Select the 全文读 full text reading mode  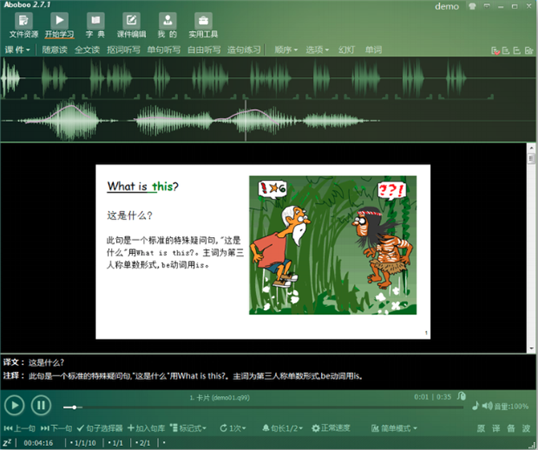pyautogui.click(x=87, y=50)
